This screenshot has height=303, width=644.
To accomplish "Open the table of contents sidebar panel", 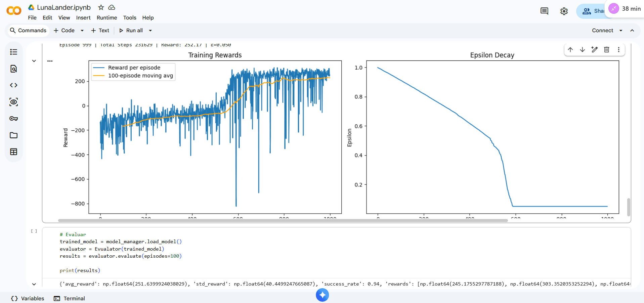I will point(13,52).
